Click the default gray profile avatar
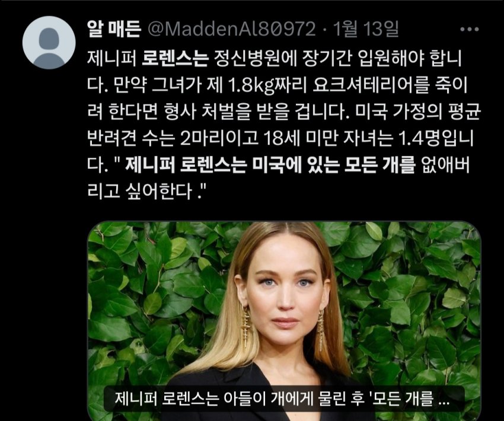The height and width of the screenshot is (421, 504). pos(49,43)
